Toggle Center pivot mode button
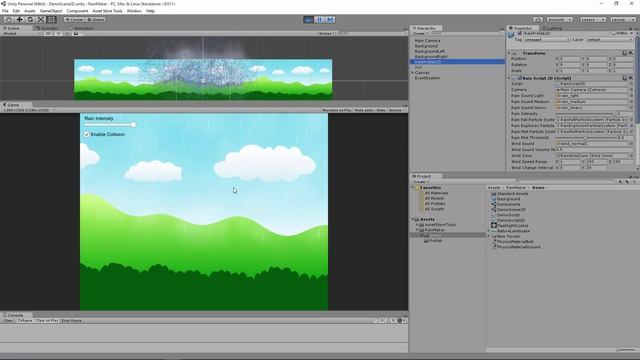Screen dimensions: 640x360 point(74,20)
